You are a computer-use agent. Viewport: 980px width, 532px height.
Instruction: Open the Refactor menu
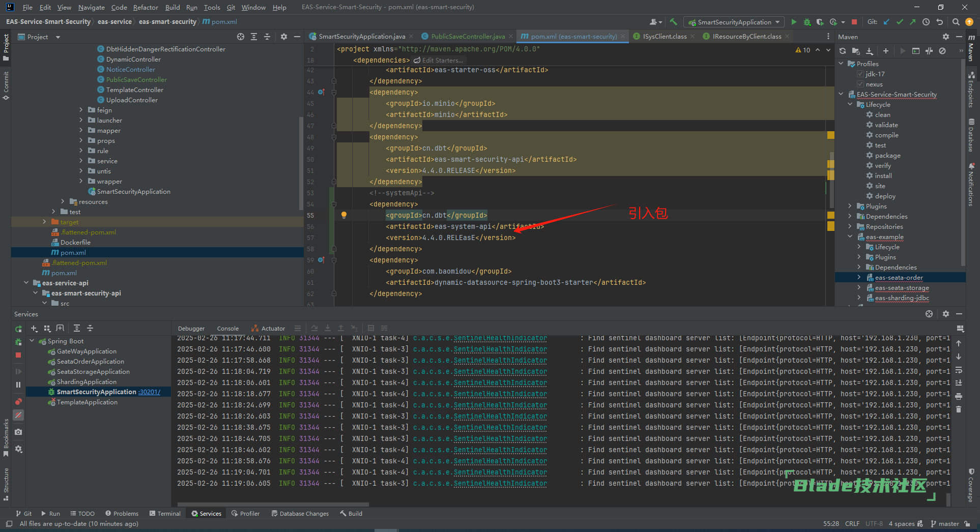coord(146,7)
